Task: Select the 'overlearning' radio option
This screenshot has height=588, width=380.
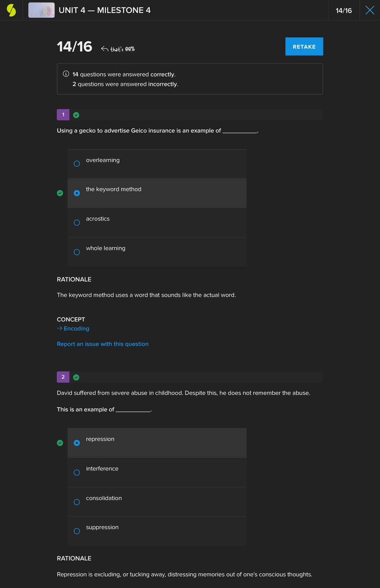Action: [77, 164]
